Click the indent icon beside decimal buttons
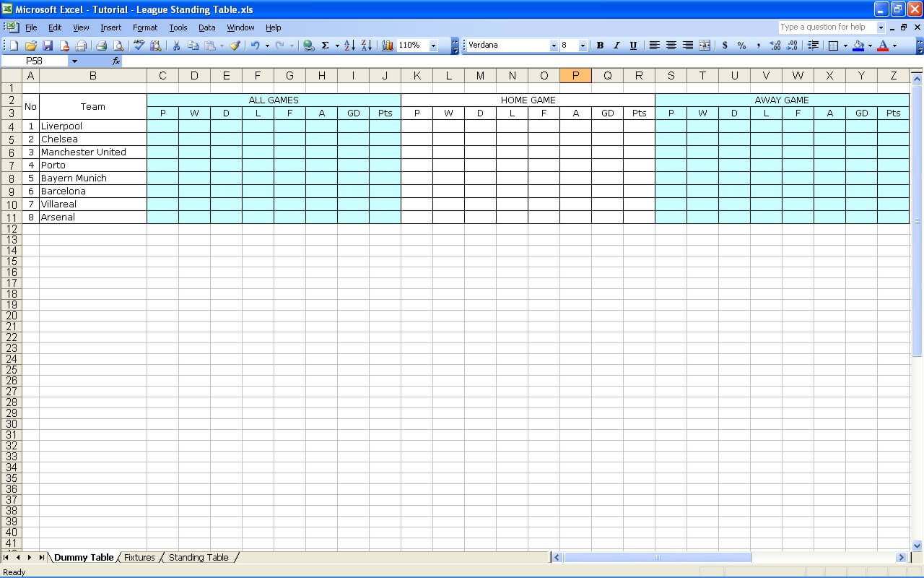Image resolution: width=924 pixels, height=578 pixels. tap(813, 46)
